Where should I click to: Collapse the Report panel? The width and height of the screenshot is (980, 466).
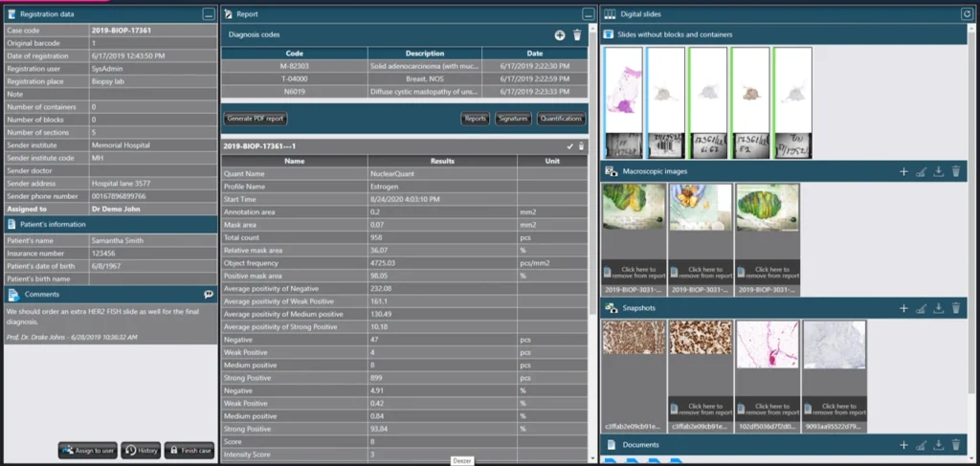point(589,14)
